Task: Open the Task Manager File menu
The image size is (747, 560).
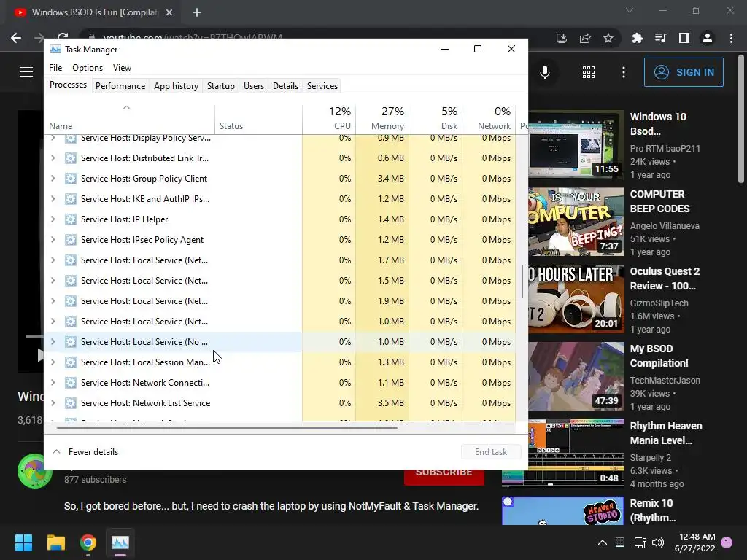Action: (x=55, y=68)
